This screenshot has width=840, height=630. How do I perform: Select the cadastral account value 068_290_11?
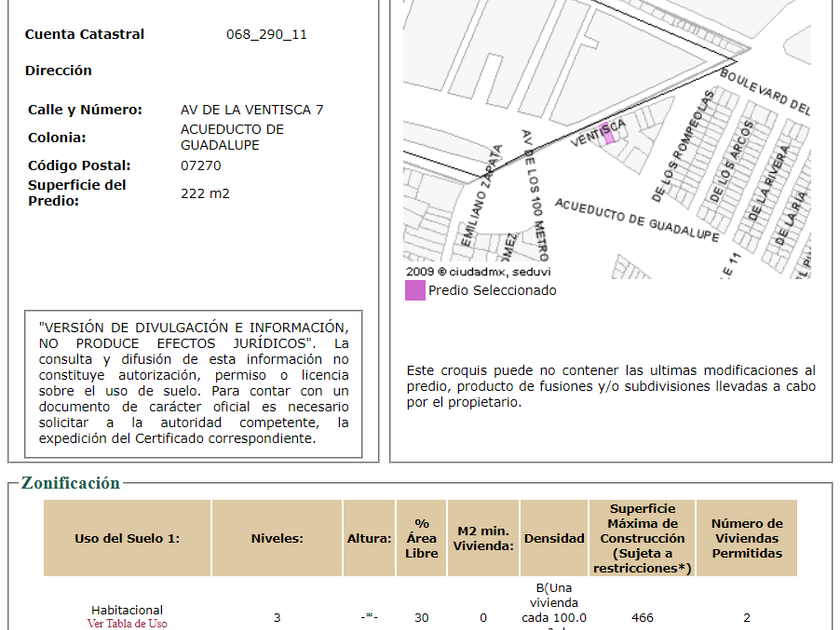coord(266,34)
